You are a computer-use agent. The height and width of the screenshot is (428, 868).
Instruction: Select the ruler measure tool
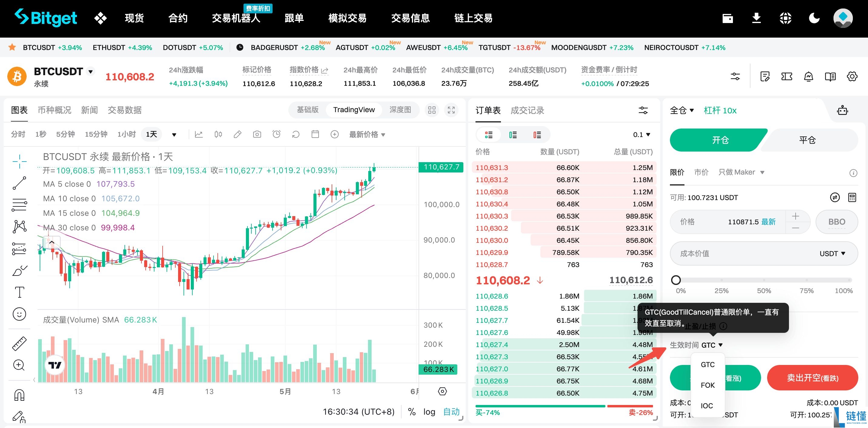[20, 343]
